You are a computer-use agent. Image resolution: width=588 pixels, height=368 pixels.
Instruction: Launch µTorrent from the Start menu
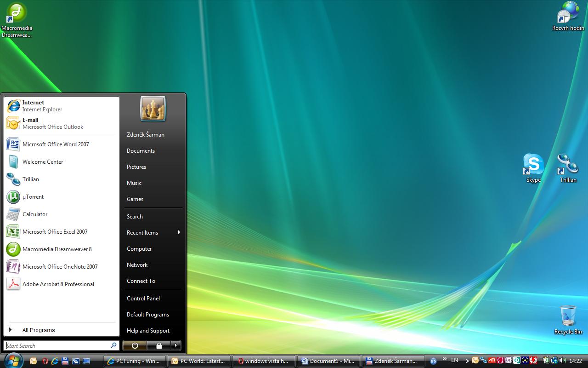62,197
